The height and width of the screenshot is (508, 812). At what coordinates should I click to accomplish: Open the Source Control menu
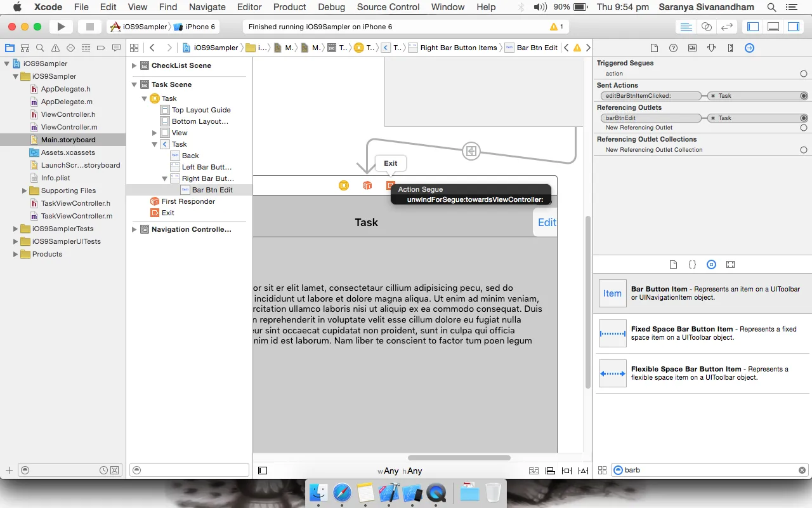pyautogui.click(x=388, y=7)
